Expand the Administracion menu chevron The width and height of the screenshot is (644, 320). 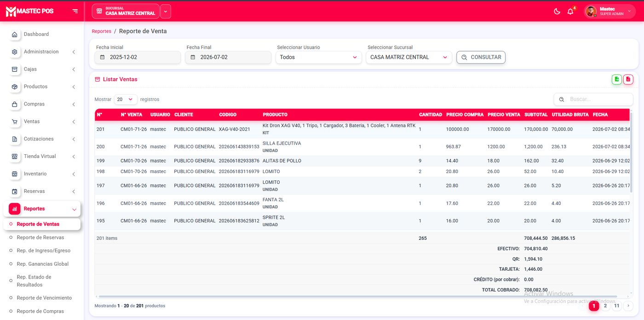point(74,52)
